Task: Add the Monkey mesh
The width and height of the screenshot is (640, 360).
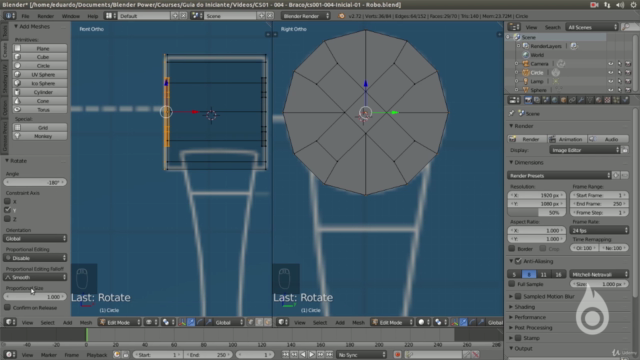Action: tap(40, 136)
